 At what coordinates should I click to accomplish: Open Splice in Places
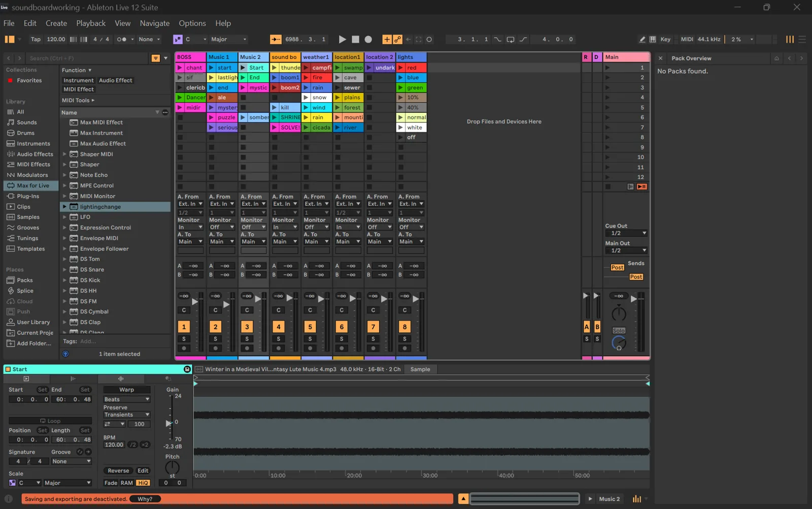pos(25,291)
